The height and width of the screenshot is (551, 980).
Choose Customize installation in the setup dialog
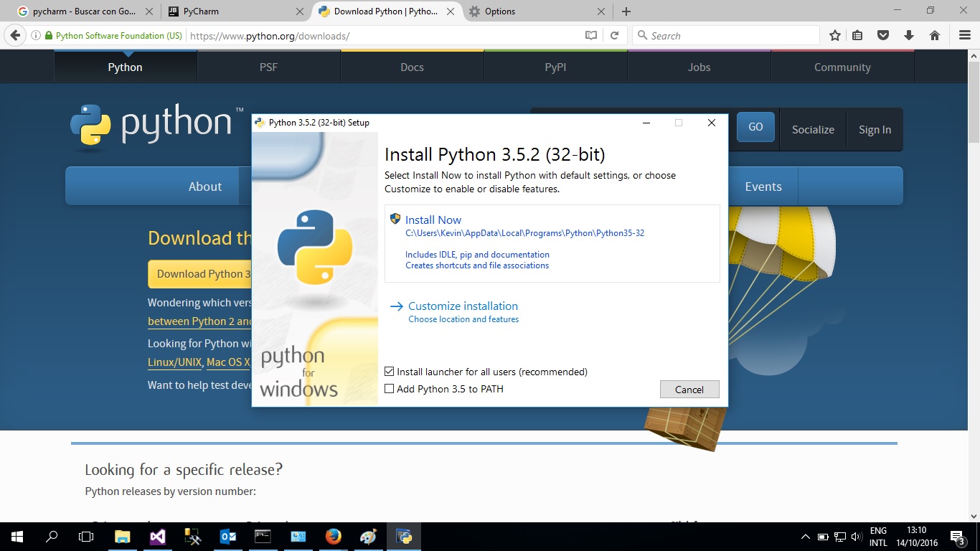pyautogui.click(x=462, y=306)
